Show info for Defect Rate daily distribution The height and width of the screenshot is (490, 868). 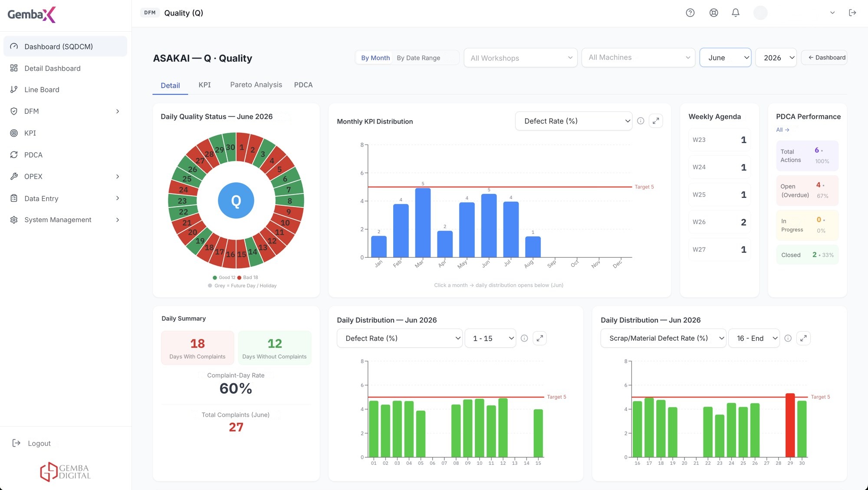[524, 338]
